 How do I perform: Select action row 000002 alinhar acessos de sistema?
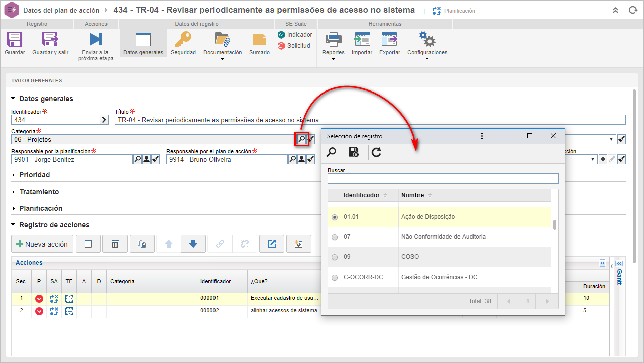pyautogui.click(x=310, y=311)
